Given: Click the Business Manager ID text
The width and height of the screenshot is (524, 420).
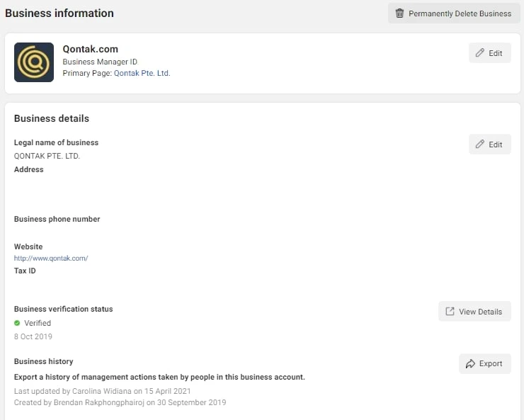Looking at the screenshot, I should click(100, 62).
